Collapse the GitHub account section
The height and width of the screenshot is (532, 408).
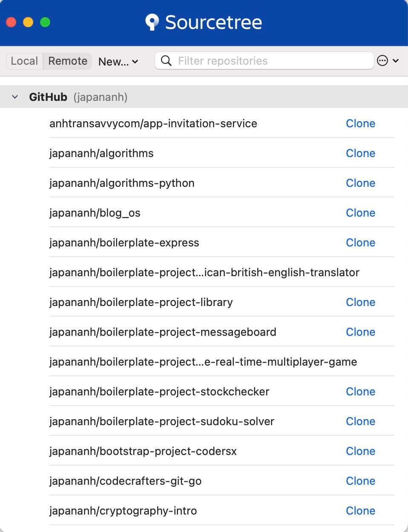point(15,97)
